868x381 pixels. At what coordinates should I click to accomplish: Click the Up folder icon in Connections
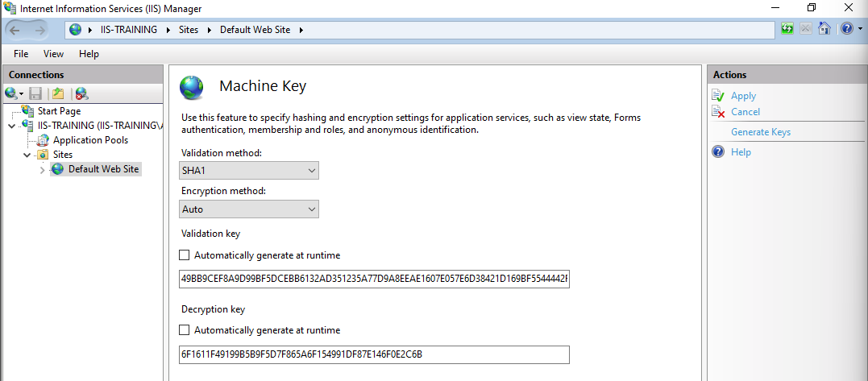pos(58,93)
